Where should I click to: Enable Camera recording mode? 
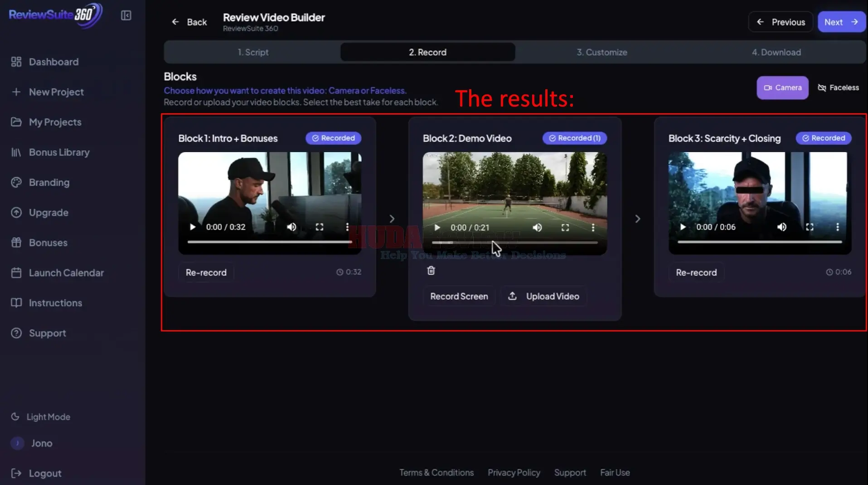click(x=782, y=87)
